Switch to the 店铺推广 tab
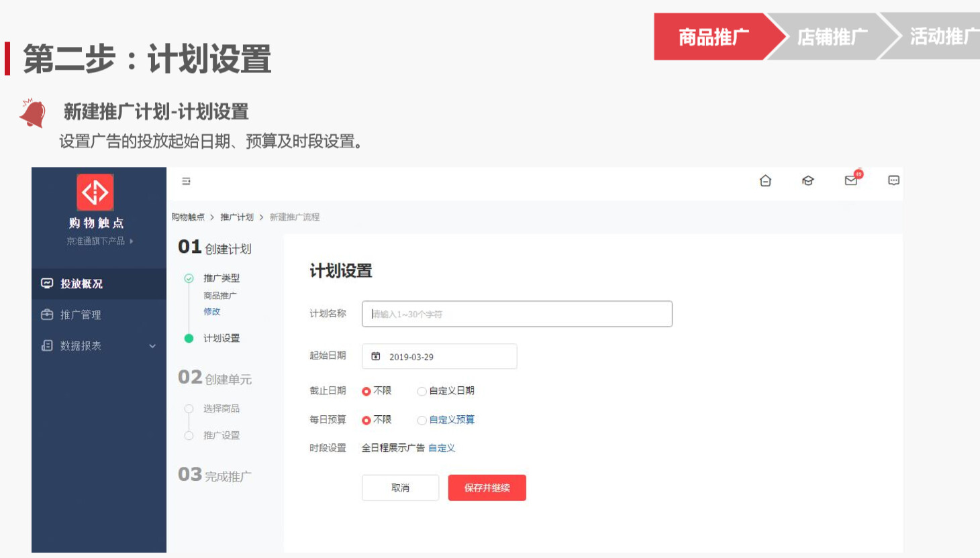This screenshot has width=980, height=558. coord(832,37)
